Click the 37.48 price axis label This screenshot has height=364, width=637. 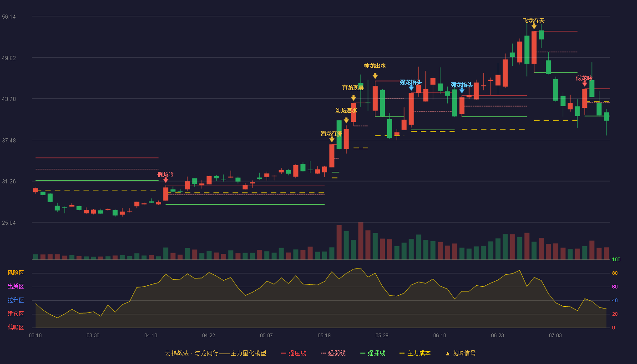click(9, 140)
